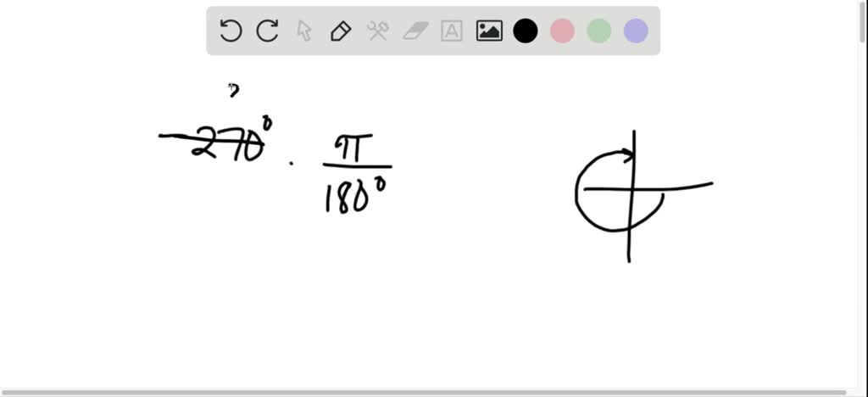Open the tools settings icon

[x=378, y=31]
